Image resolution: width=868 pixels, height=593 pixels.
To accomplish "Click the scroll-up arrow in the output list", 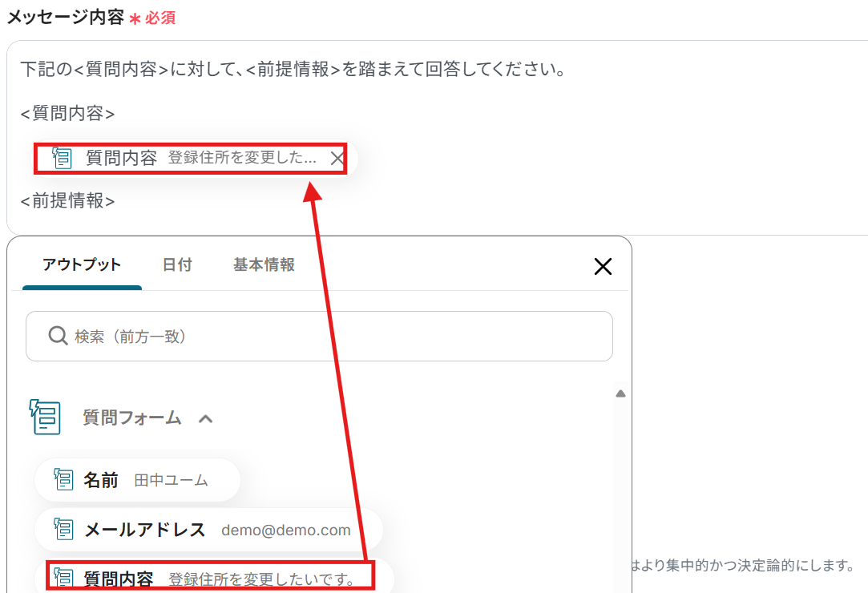I will (x=620, y=393).
